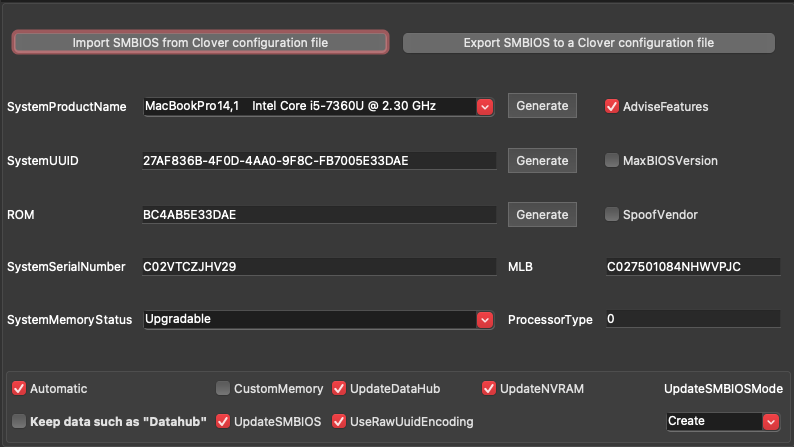Generate a new SystemProductName serial

click(542, 106)
